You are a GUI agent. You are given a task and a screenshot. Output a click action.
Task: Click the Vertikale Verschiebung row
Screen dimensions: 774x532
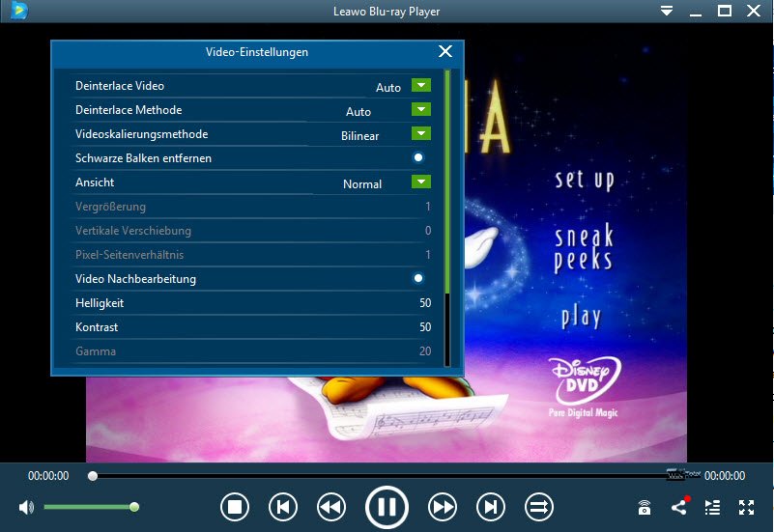(253, 230)
